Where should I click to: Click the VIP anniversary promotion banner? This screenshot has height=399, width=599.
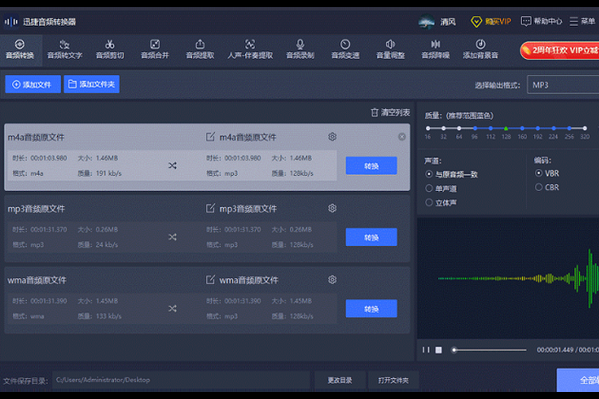(x=559, y=50)
